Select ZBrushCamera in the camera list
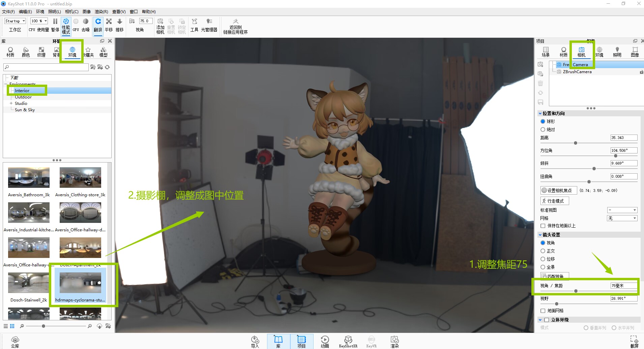 click(577, 72)
